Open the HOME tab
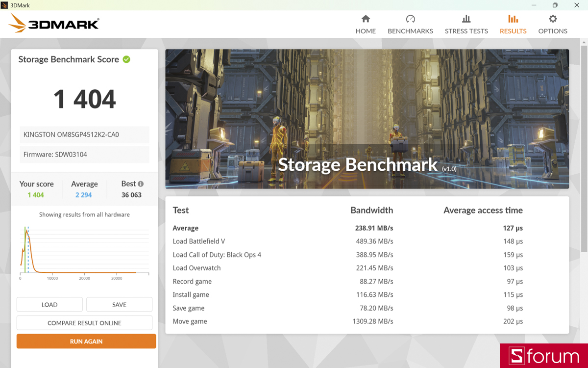 coord(366,25)
